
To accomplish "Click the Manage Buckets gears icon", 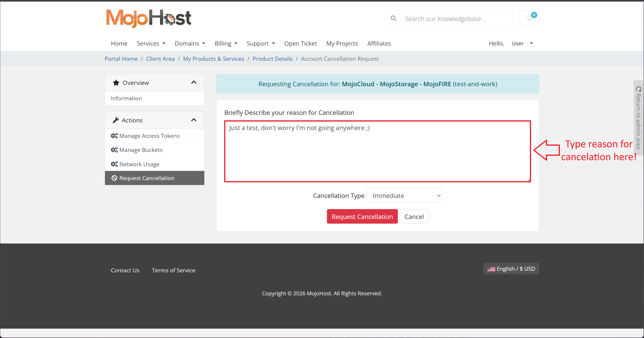I will [114, 150].
